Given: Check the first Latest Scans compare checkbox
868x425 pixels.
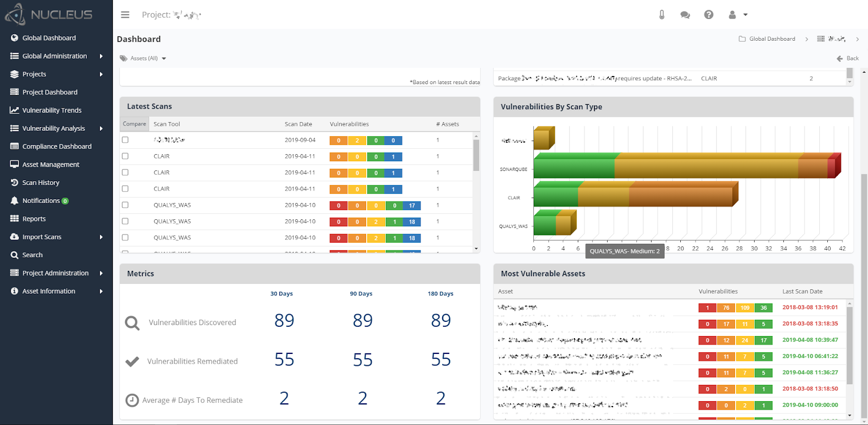Looking at the screenshot, I should coord(125,139).
